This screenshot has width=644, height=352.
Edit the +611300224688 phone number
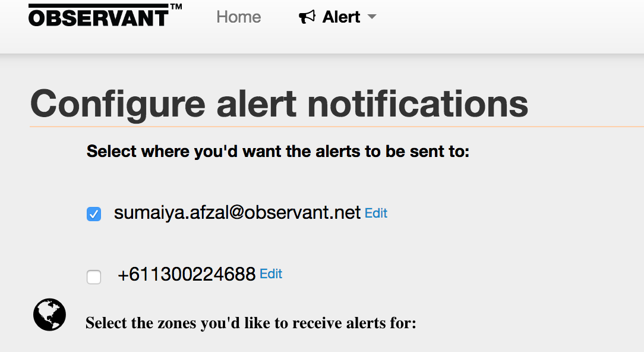coord(271,274)
